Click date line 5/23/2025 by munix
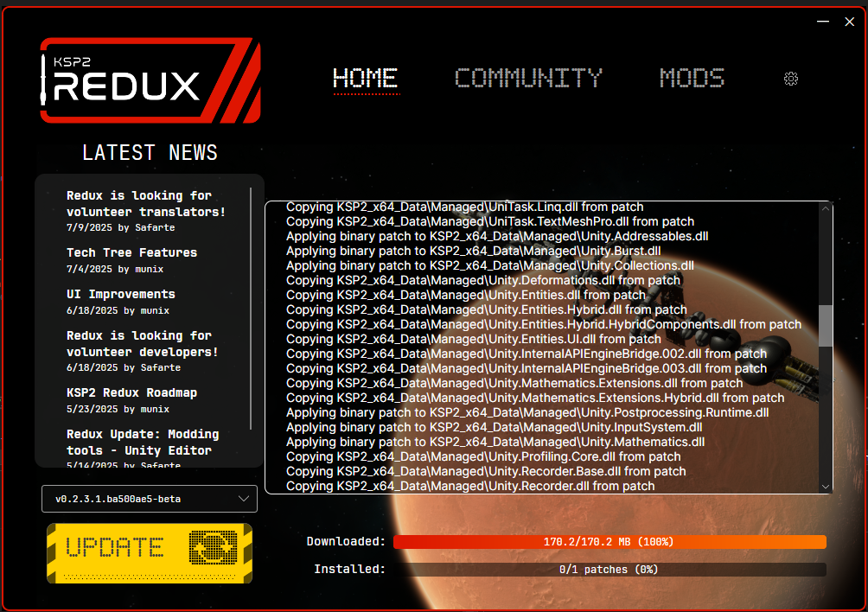 [x=118, y=409]
